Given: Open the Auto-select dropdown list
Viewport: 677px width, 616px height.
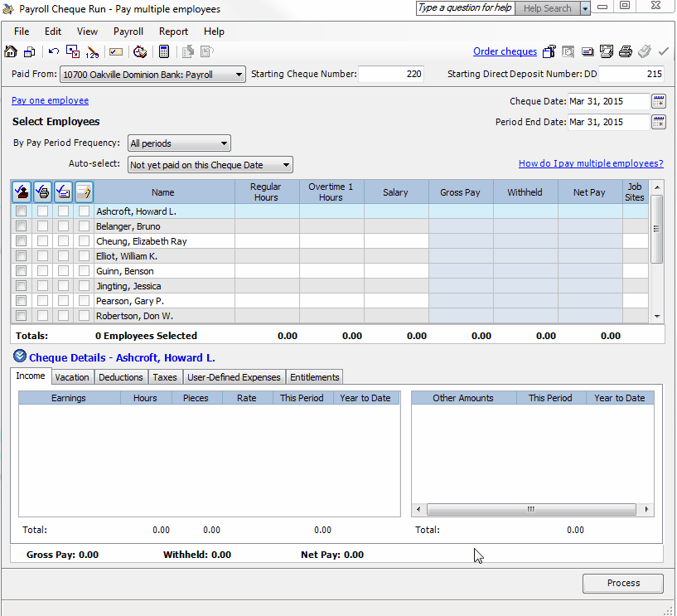Looking at the screenshot, I should pyautogui.click(x=286, y=165).
